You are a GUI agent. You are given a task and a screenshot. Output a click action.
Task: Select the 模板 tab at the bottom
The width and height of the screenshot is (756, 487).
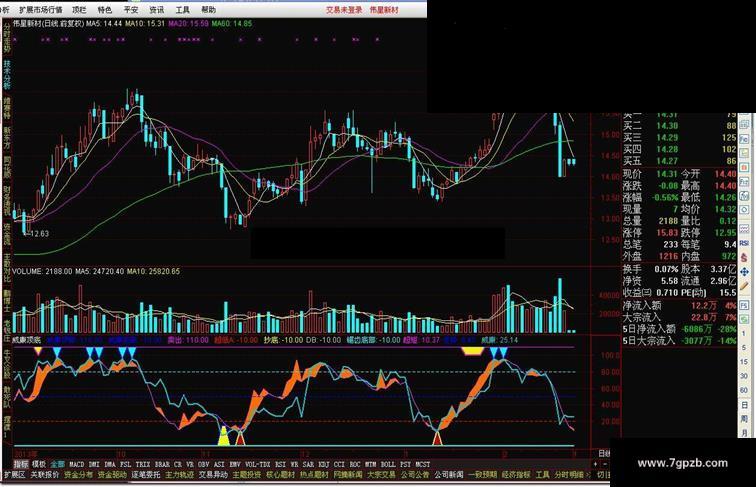[39, 464]
